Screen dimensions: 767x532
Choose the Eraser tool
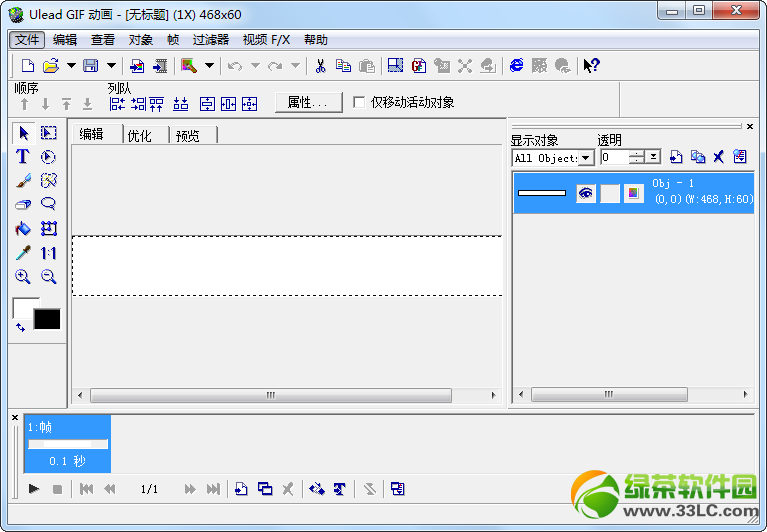coord(23,204)
